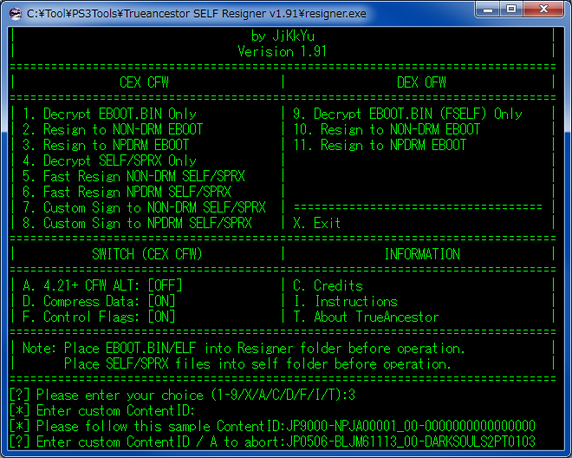Viewport: 572px width, 458px height.
Task: Click 'Verision 1.91' text
Action: 282,51
